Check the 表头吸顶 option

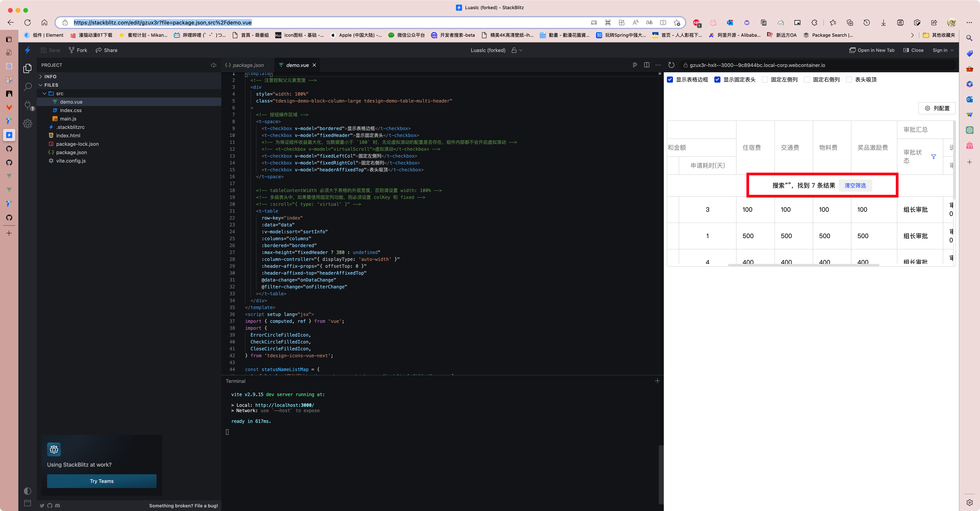[x=849, y=80]
